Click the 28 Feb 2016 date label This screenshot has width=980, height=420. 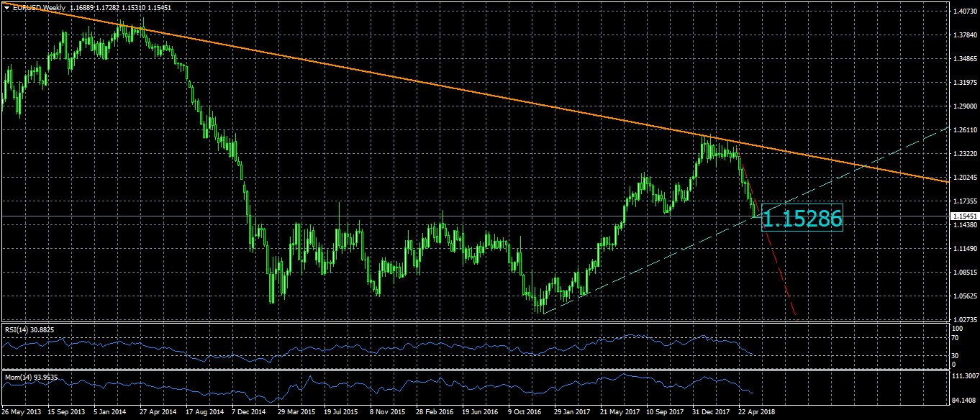435,413
